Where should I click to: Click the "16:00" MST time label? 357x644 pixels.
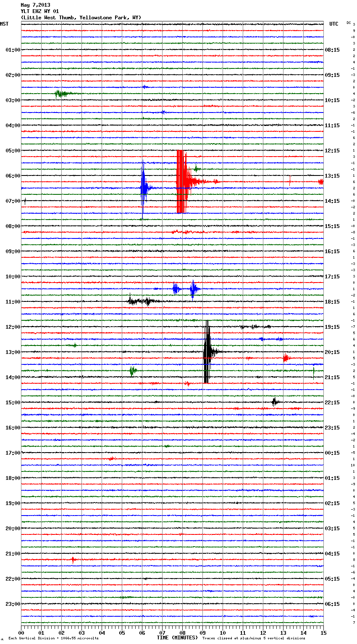tap(13, 428)
